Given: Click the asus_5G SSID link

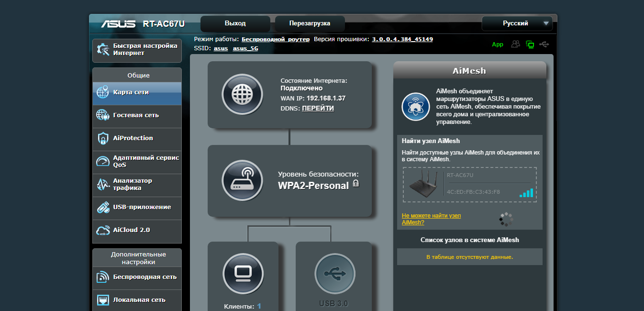Looking at the screenshot, I should point(245,48).
